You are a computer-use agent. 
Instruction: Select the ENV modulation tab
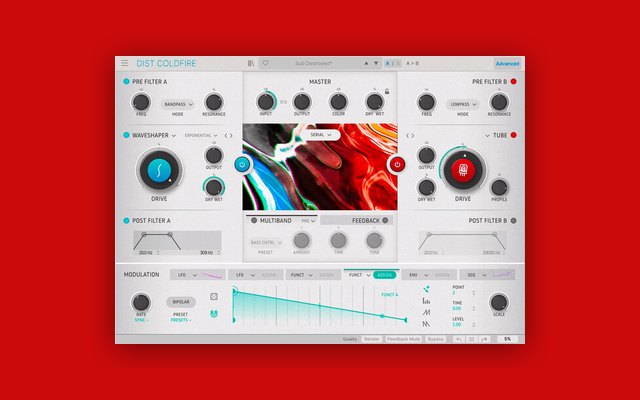[x=429, y=275]
